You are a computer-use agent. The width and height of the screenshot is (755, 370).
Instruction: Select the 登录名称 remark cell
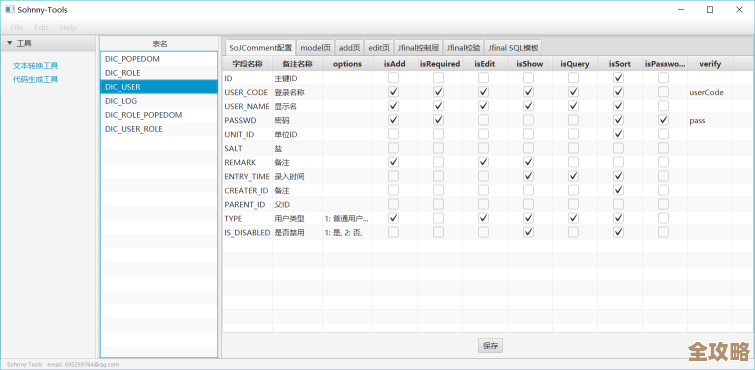(298, 92)
